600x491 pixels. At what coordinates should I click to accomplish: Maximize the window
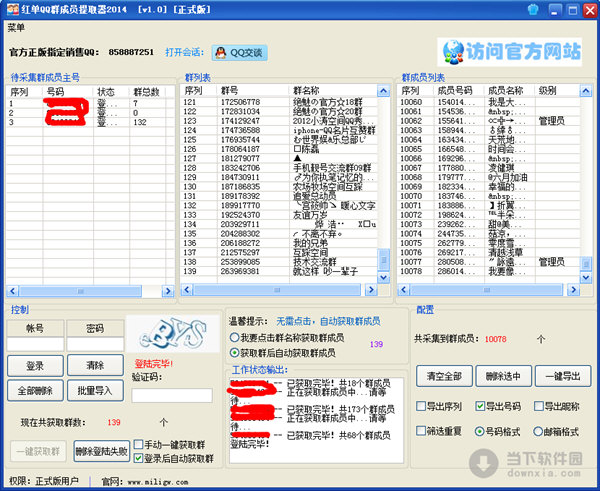(x=573, y=10)
